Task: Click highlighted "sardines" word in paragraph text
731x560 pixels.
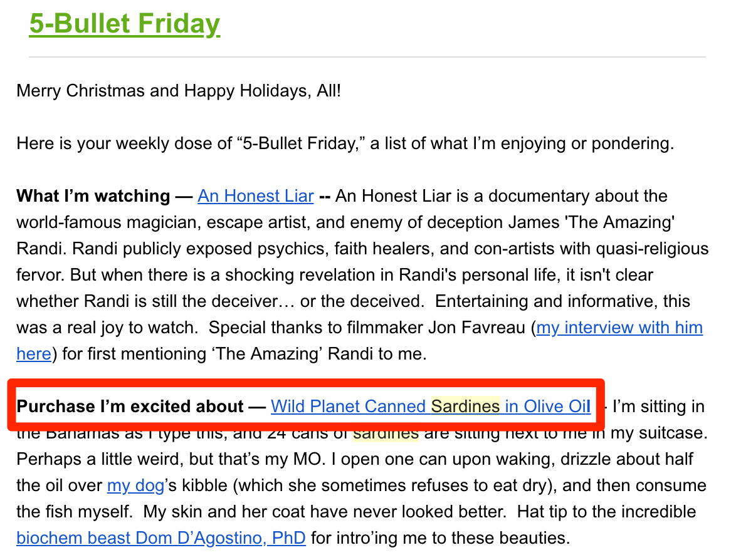Action: [x=386, y=433]
